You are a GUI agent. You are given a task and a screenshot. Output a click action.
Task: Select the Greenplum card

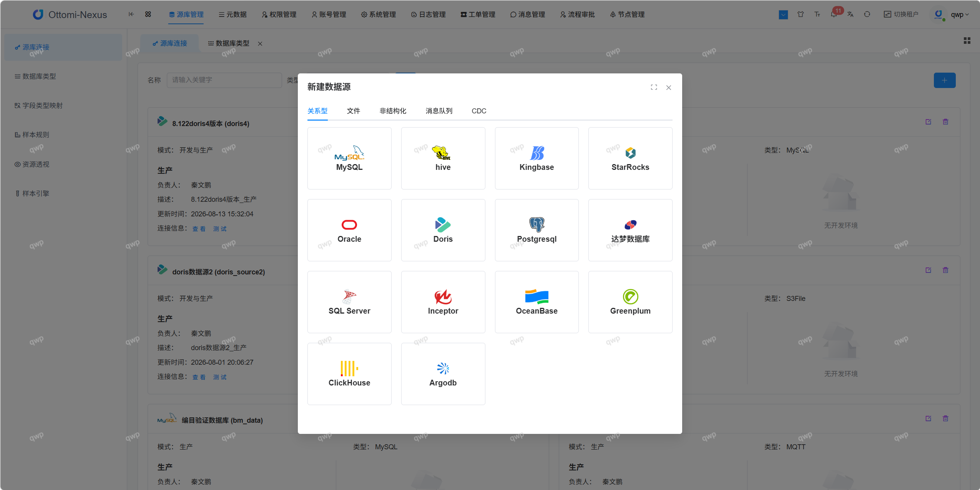(630, 302)
